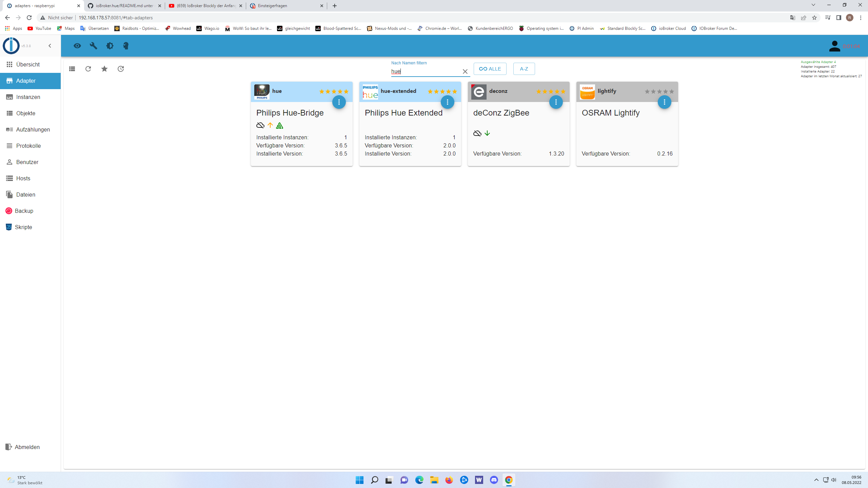Switch adapters to list view
Image resolution: width=868 pixels, height=488 pixels.
point(72,69)
